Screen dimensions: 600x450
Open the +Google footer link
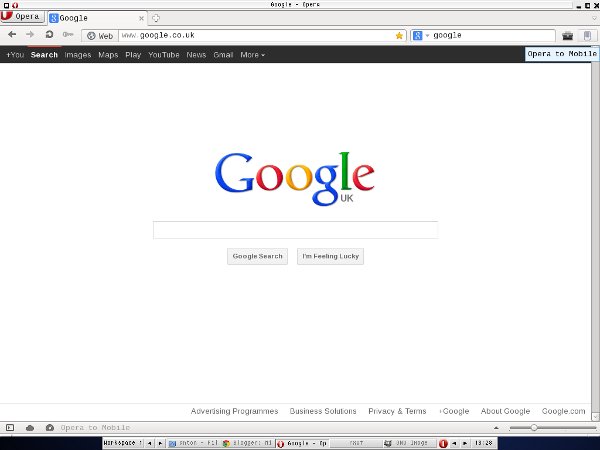(454, 411)
